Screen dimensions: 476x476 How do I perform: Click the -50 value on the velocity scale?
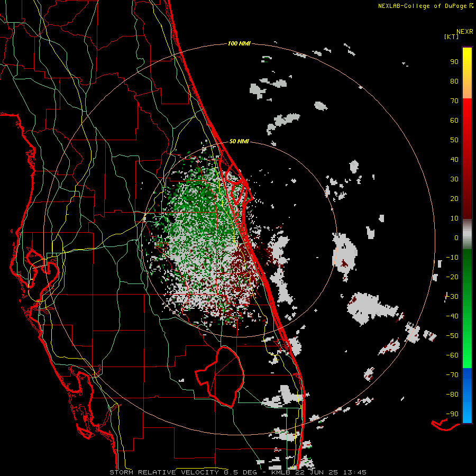(x=452, y=336)
